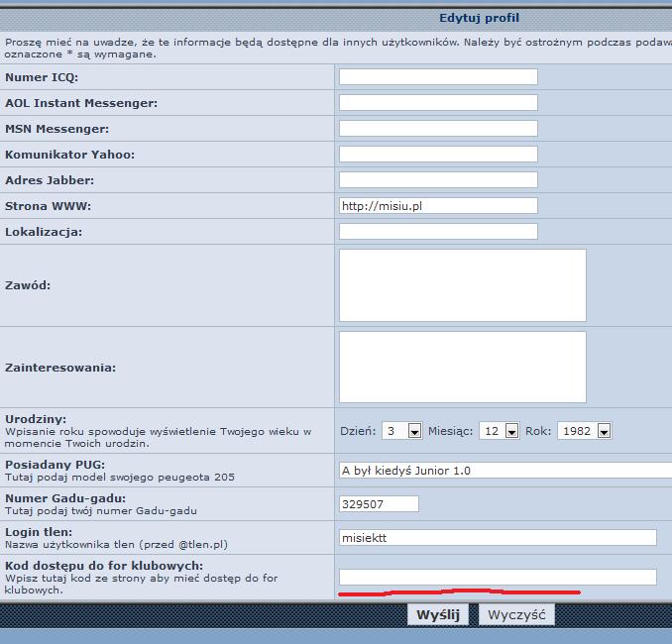The height and width of the screenshot is (644, 672).
Task: Click the Numer ICQ input field
Action: click(438, 77)
